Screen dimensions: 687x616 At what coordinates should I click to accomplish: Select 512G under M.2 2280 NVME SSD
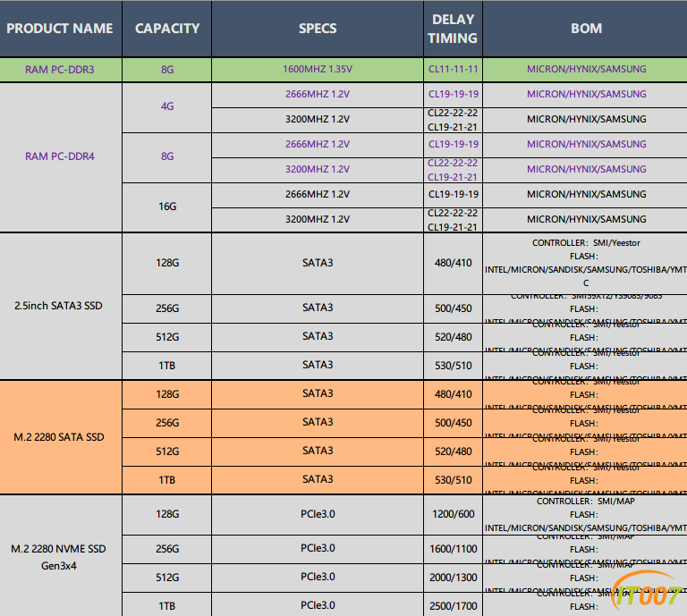pyautogui.click(x=167, y=578)
